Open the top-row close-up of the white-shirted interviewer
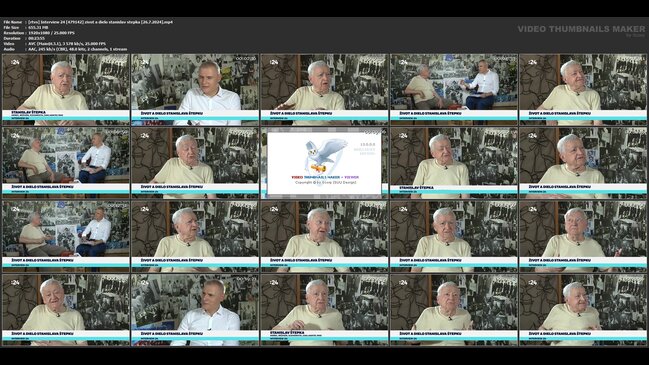Screen dimensions: 649x365 coord(195,89)
